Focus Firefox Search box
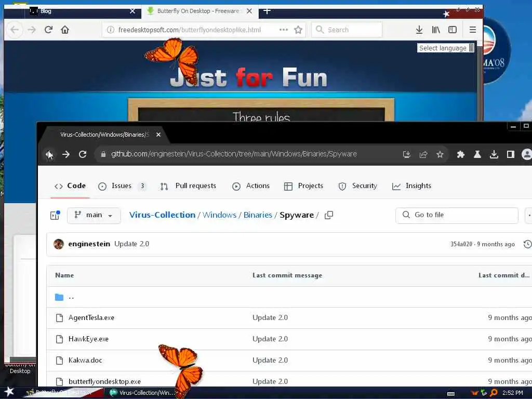The image size is (532, 399). click(347, 30)
